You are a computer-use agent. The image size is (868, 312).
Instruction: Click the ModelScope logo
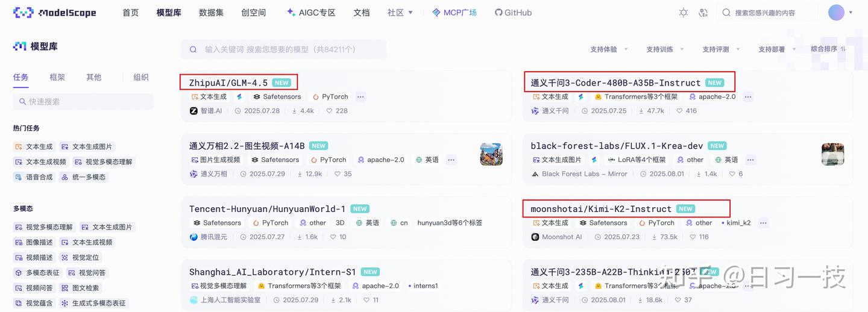54,13
